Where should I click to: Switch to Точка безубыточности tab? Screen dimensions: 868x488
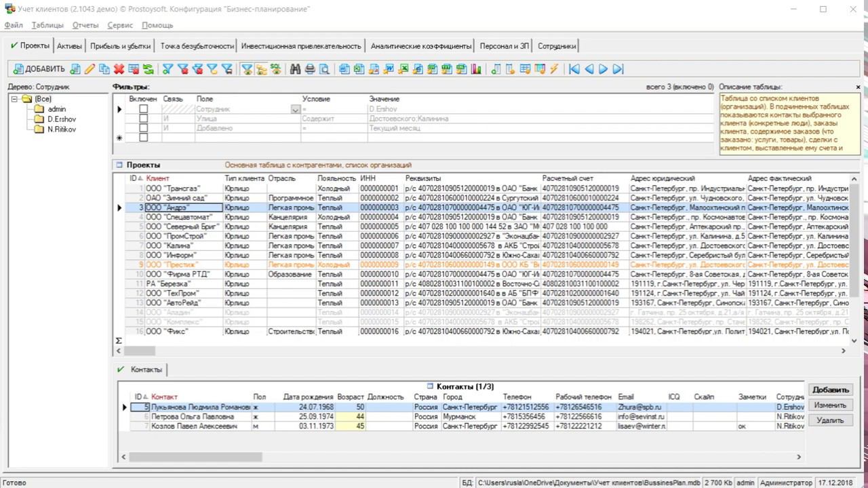(x=197, y=46)
